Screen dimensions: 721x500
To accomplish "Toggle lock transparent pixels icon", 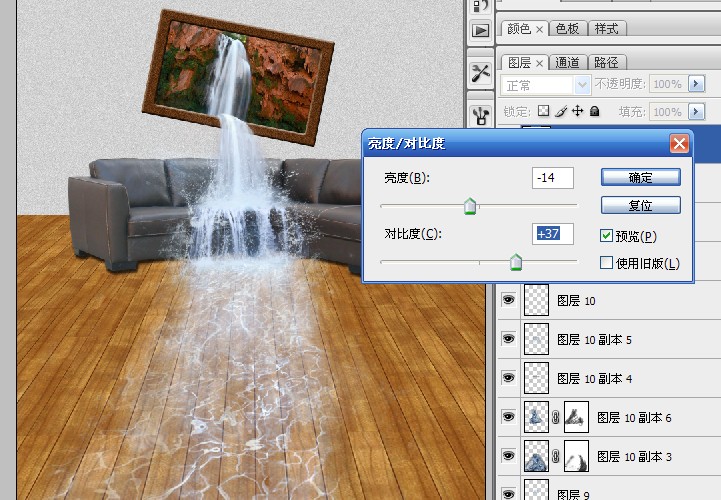I will 544,111.
